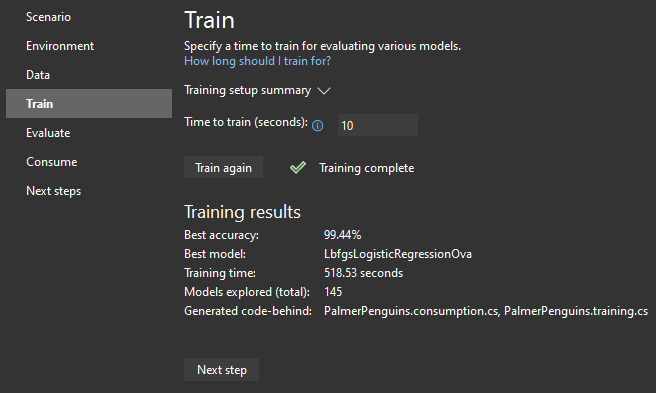
Task: Click the Training complete status text
Action: pyautogui.click(x=366, y=168)
